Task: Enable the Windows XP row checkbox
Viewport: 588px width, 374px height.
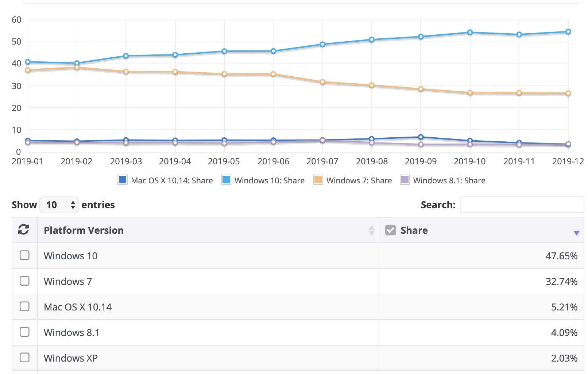Action: tap(24, 358)
